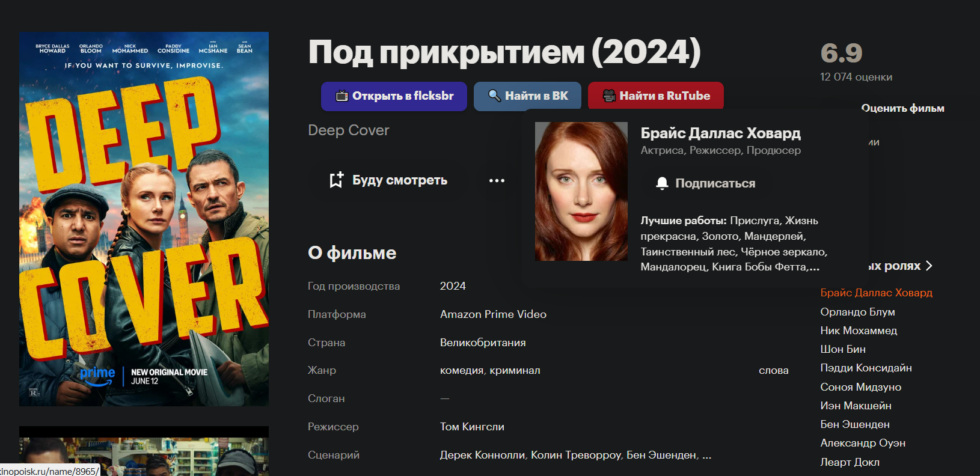The width and height of the screenshot is (980, 476).
Task: Open the комедия genre link
Action: point(462,370)
